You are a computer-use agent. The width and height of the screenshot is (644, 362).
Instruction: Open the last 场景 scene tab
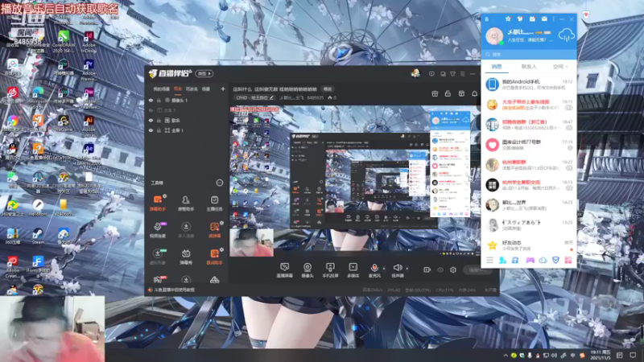tap(206, 89)
